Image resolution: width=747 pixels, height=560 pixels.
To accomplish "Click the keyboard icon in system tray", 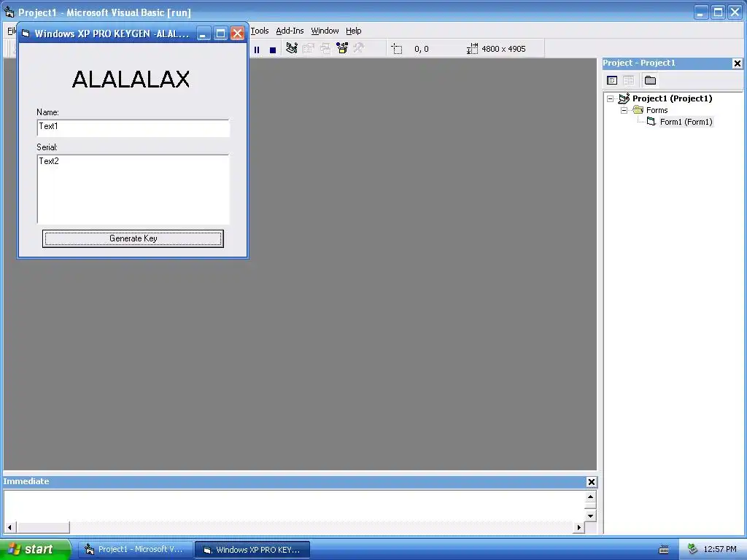I will (664, 550).
